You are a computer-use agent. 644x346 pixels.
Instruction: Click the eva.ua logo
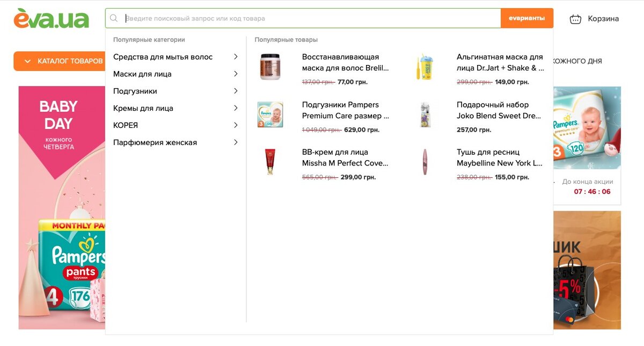pyautogui.click(x=52, y=18)
